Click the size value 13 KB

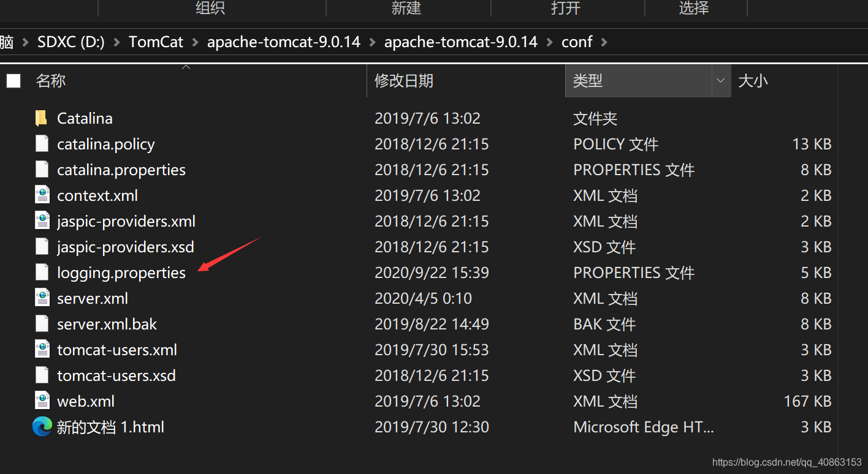tap(812, 144)
